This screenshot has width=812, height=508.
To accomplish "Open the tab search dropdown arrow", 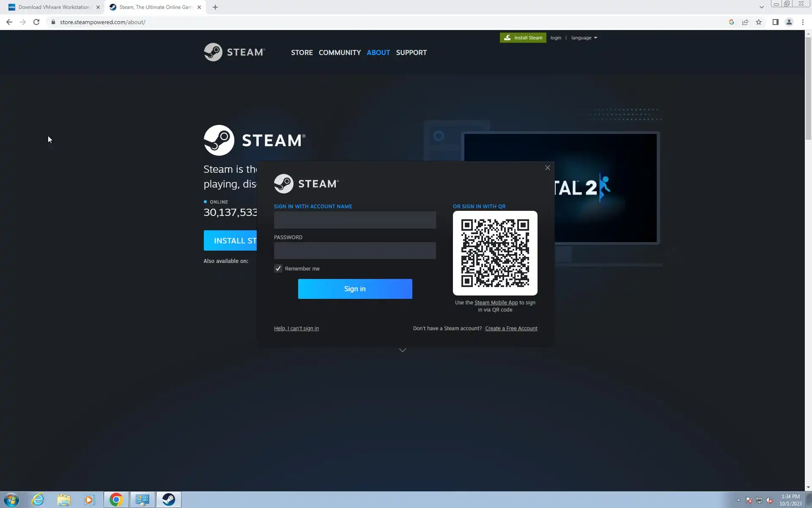I will 761,7.
